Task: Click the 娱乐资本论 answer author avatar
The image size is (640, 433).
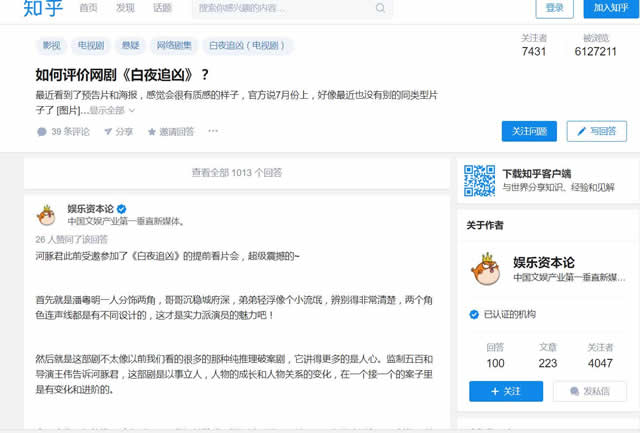Action: [46, 214]
